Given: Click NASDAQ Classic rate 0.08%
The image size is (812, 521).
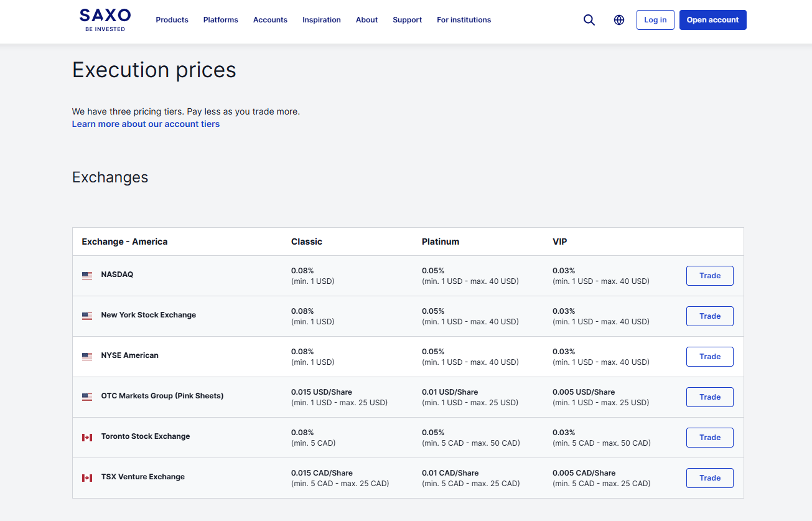Looking at the screenshot, I should coord(302,271).
